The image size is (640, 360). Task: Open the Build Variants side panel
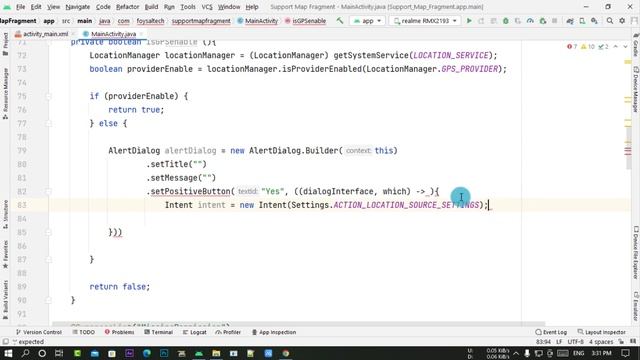tap(5, 300)
